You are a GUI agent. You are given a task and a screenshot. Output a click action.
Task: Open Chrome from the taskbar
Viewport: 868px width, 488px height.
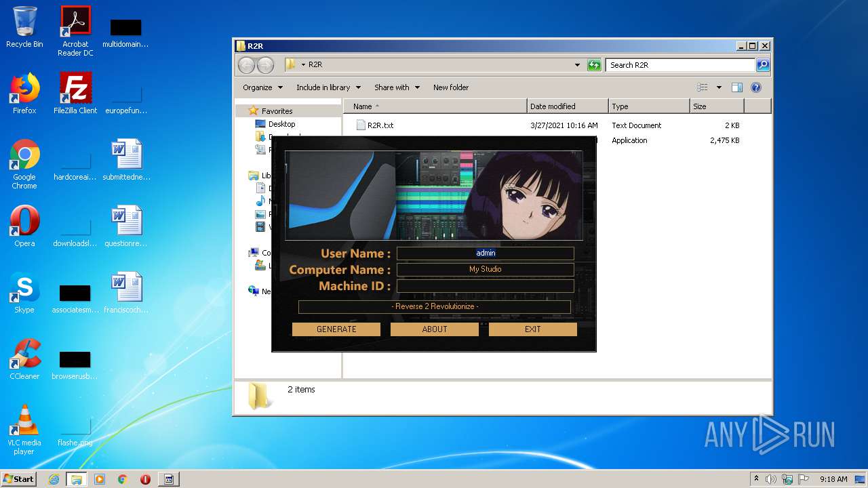pos(122,479)
